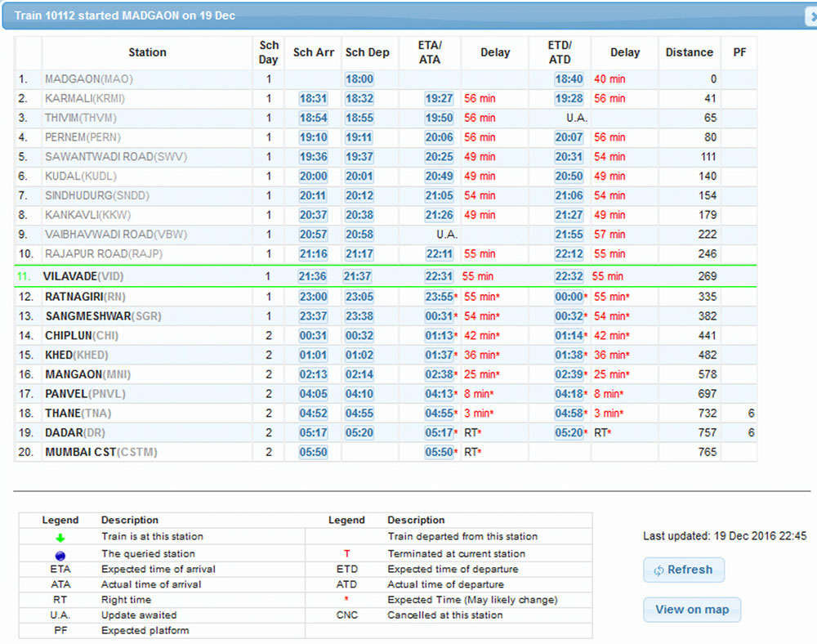
Task: Open the View on map button
Action: [692, 610]
